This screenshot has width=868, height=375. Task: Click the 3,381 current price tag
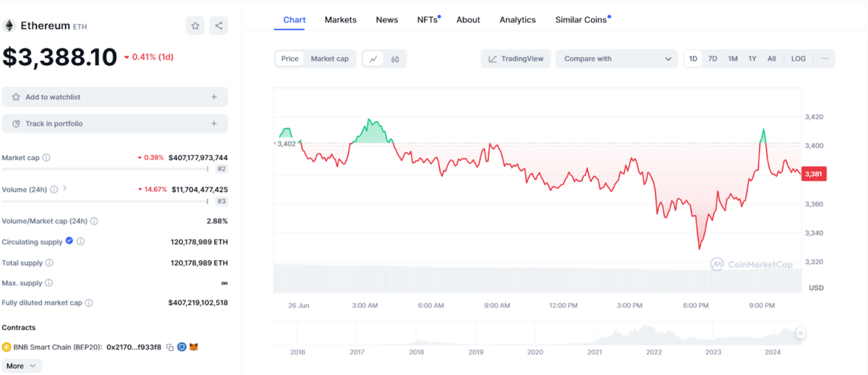(x=814, y=174)
